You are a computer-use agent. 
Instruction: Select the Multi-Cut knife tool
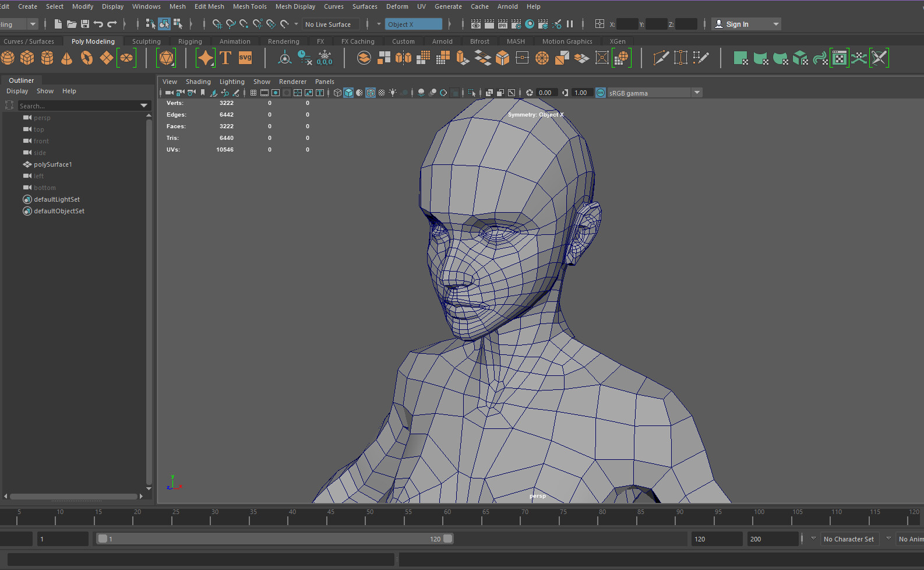coord(661,58)
